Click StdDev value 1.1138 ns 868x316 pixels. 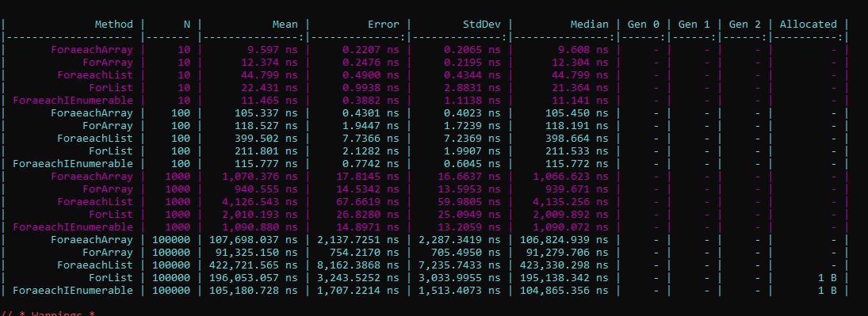(472, 101)
